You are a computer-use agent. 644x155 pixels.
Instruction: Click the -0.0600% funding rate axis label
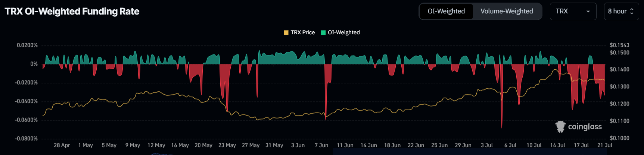[26, 120]
